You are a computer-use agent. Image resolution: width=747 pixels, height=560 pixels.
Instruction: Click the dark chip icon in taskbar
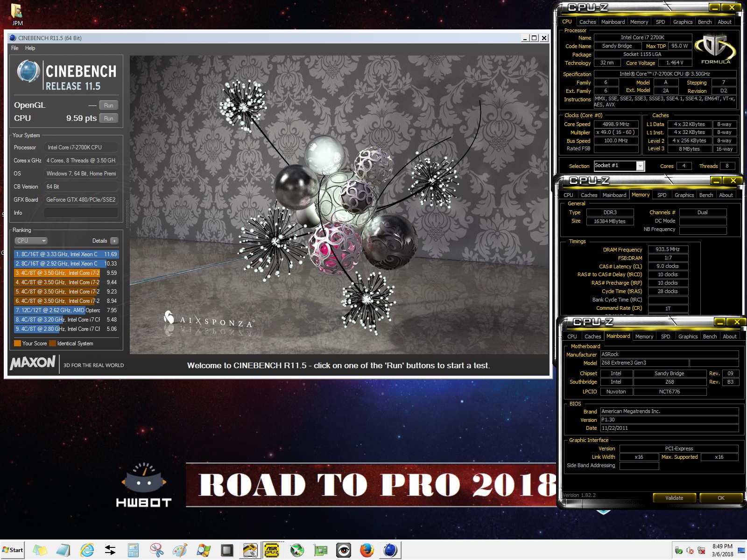[x=227, y=550]
